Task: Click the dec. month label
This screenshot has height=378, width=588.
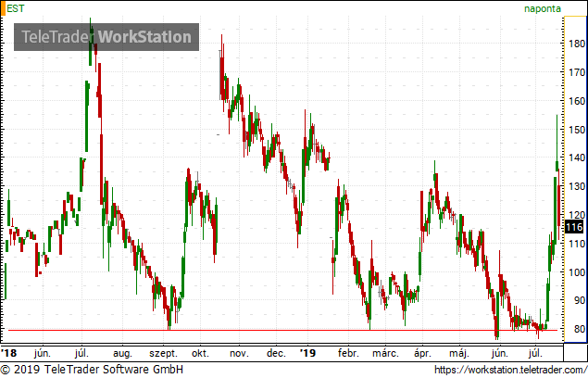Action: tap(276, 353)
